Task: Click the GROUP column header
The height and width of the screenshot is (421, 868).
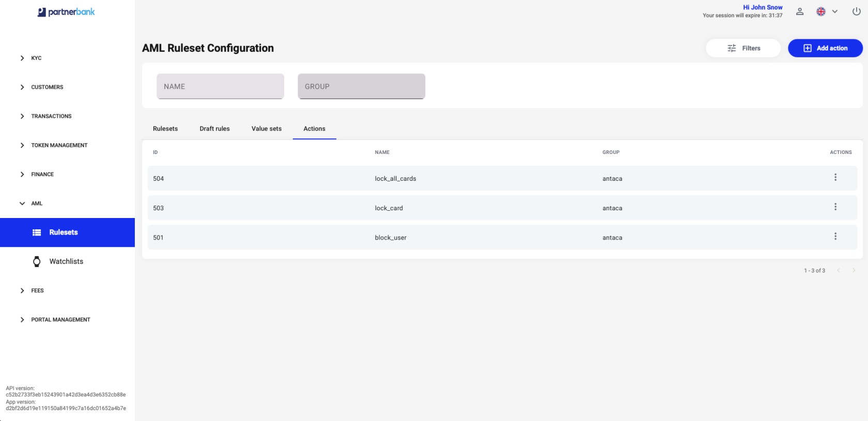Action: (611, 152)
